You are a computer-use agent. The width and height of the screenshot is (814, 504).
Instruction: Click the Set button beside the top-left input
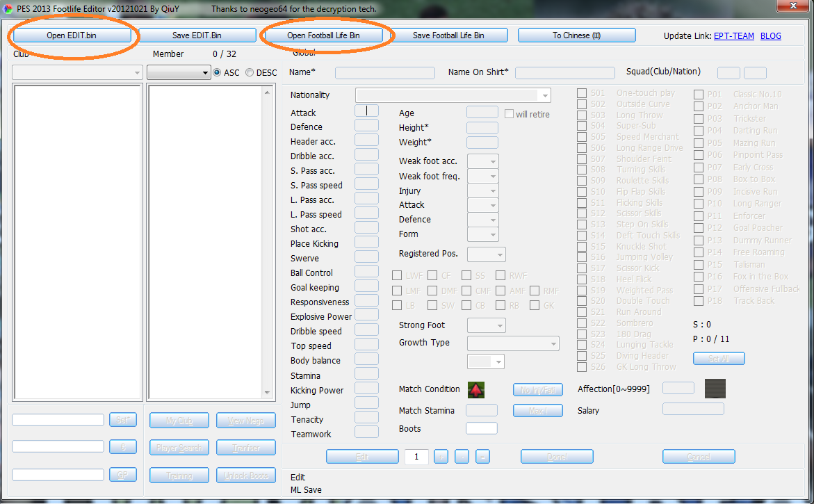pyautogui.click(x=123, y=418)
